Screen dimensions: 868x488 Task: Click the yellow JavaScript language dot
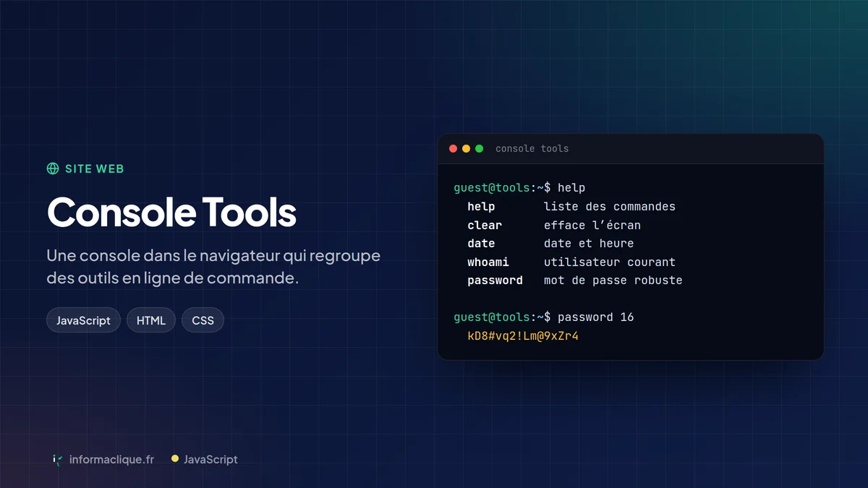pos(175,458)
